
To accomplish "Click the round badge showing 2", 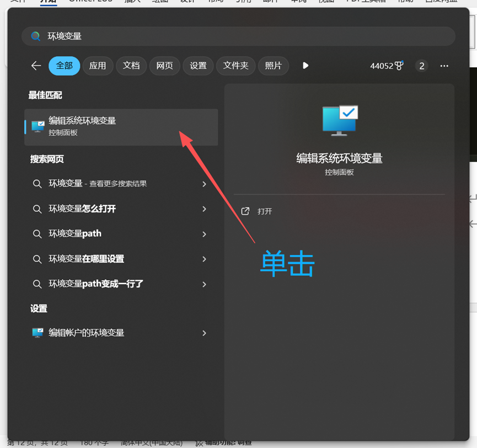I will (422, 66).
